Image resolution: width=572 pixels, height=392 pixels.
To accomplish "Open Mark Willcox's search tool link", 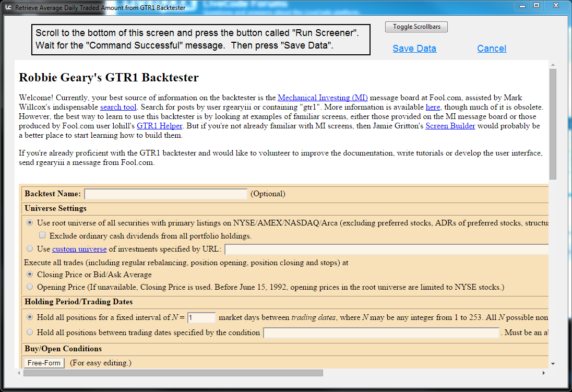I will [118, 107].
